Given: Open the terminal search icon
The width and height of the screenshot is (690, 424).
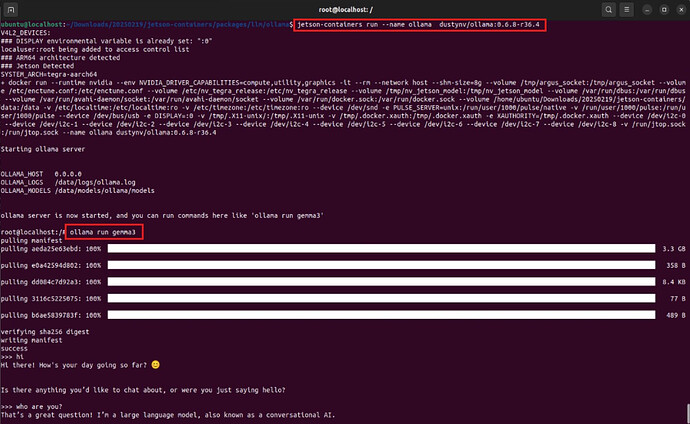Looking at the screenshot, I should click(x=609, y=9).
